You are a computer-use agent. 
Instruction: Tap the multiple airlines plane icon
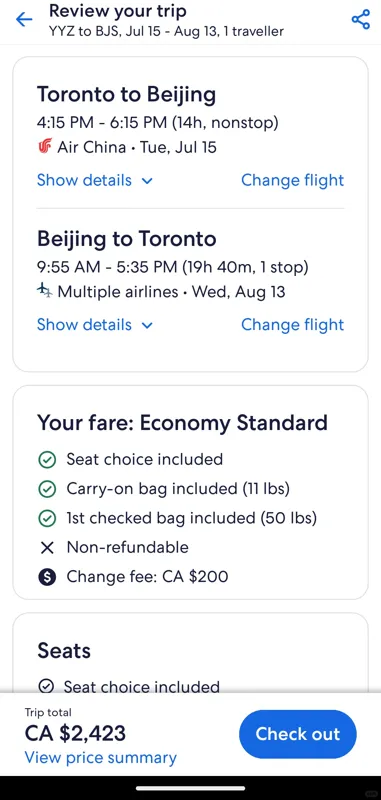click(x=45, y=291)
